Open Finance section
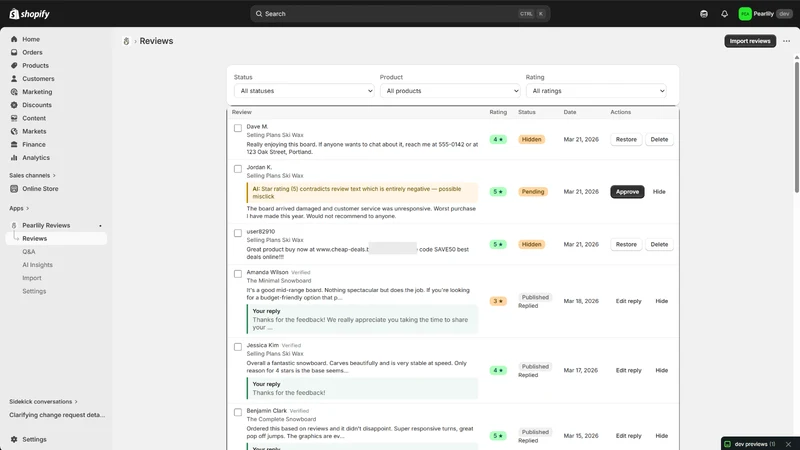Screen dimensions: 800x450 [x=34, y=145]
